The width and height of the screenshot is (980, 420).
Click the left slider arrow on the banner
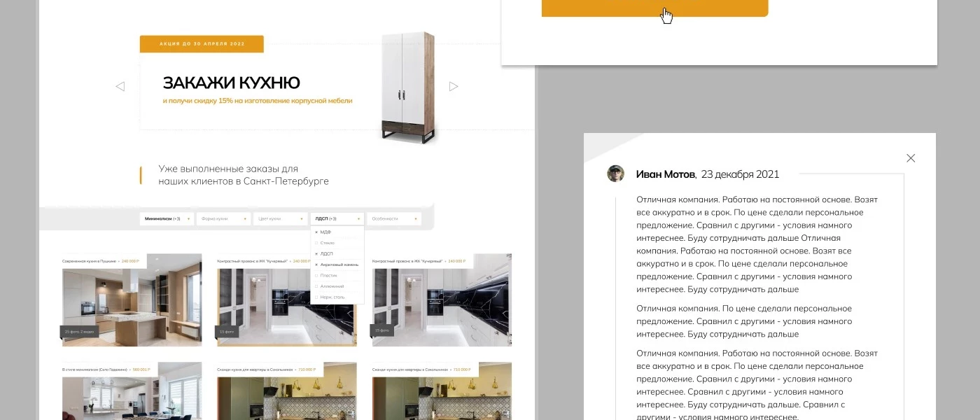click(x=120, y=87)
